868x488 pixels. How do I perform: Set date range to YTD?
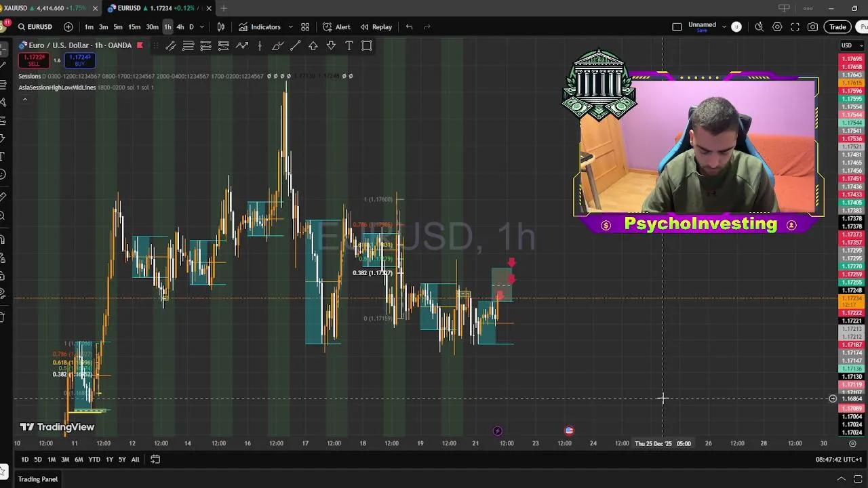(94, 460)
